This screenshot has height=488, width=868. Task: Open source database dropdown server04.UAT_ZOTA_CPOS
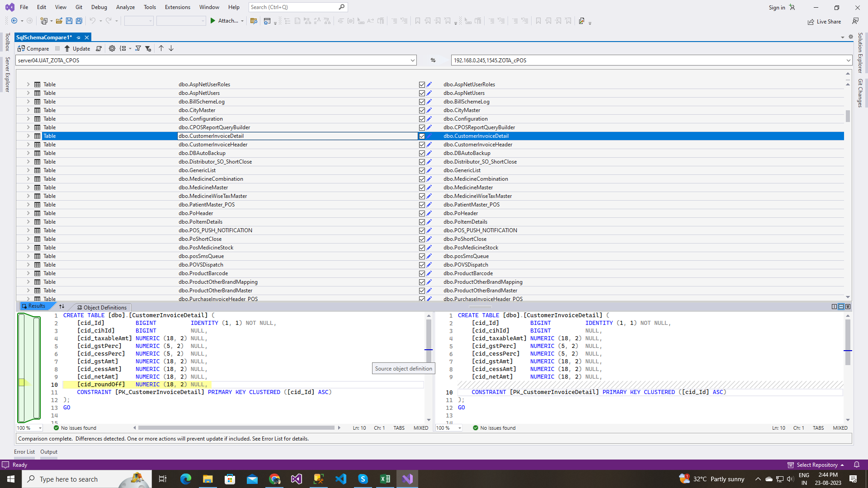point(412,60)
